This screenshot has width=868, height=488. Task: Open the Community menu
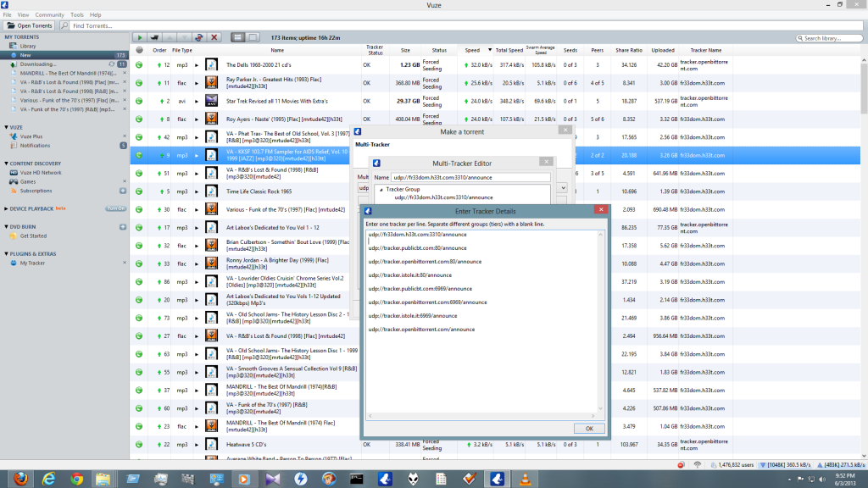click(x=50, y=15)
